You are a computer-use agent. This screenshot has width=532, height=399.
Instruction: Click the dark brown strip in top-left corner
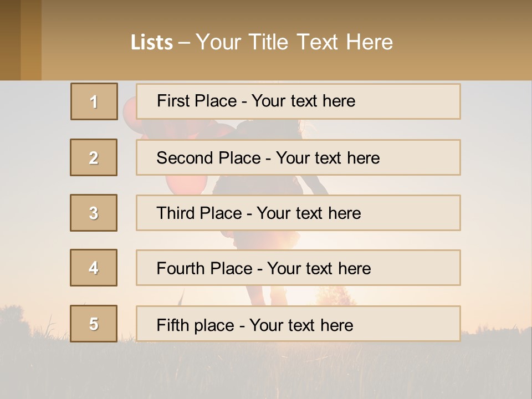pos(10,40)
